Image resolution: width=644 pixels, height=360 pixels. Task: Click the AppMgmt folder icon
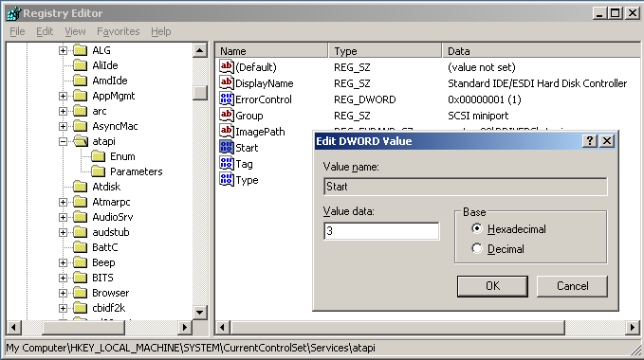pyautogui.click(x=80, y=96)
